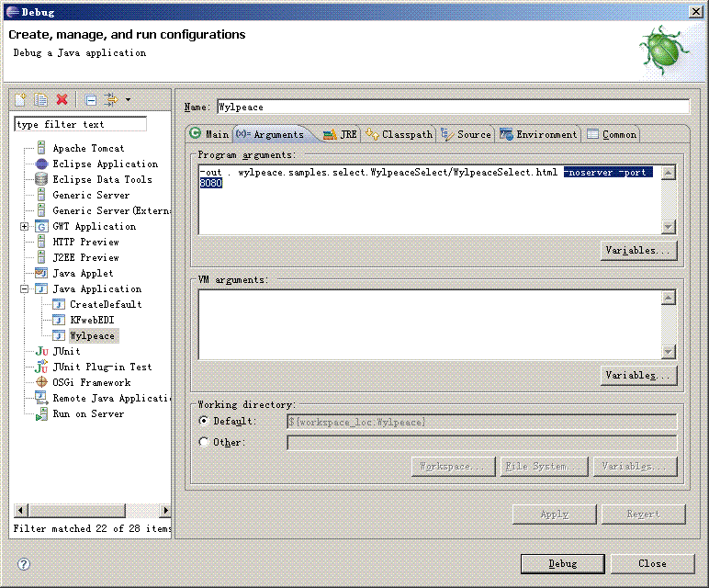Click the Eclipse Application sphere icon
This screenshot has height=588, width=709.
point(41,164)
